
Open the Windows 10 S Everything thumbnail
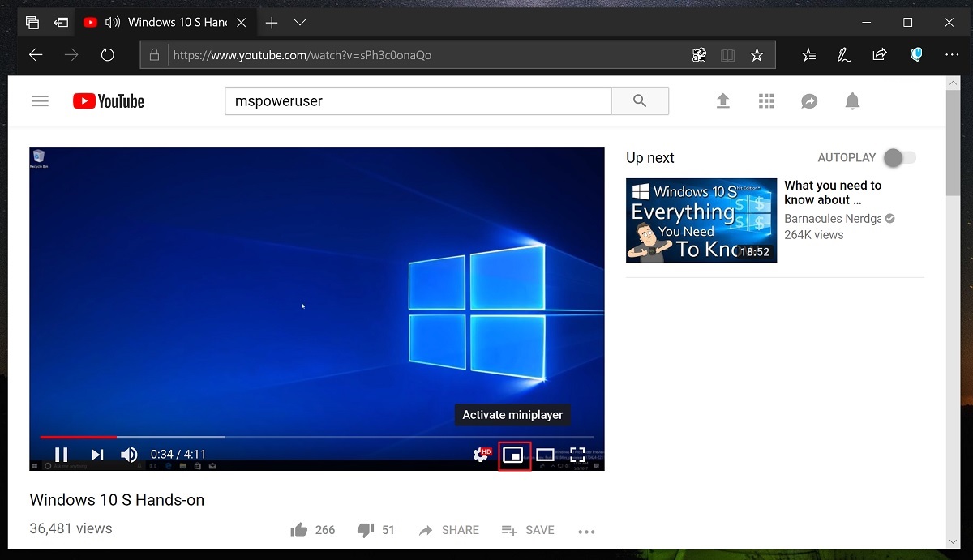[701, 220]
